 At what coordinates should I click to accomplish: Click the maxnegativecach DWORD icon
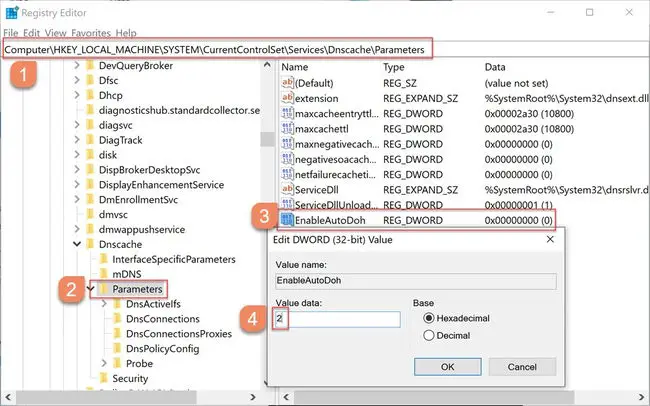pyautogui.click(x=287, y=144)
